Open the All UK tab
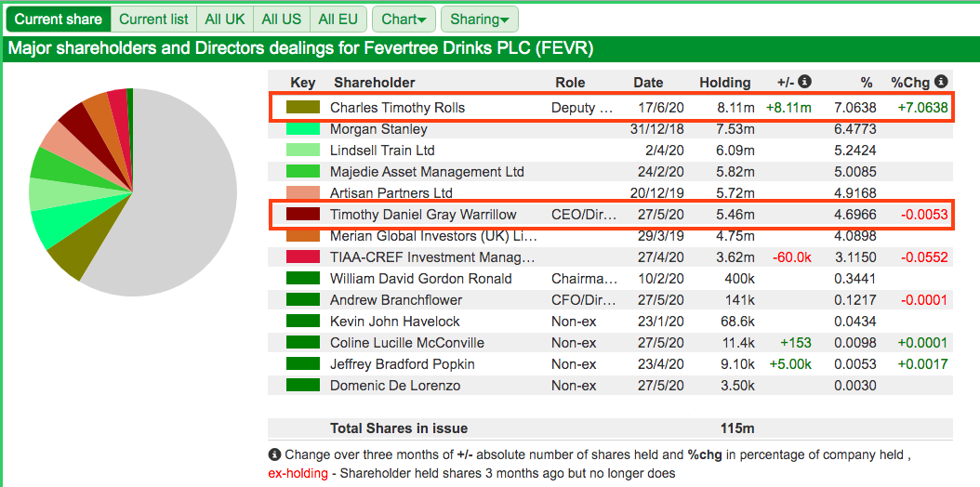The width and height of the screenshot is (980, 487). coord(225,20)
